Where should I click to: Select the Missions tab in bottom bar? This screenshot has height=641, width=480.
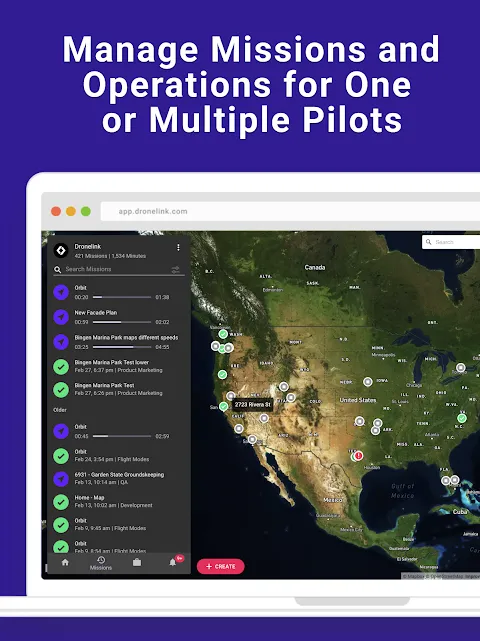click(x=101, y=563)
